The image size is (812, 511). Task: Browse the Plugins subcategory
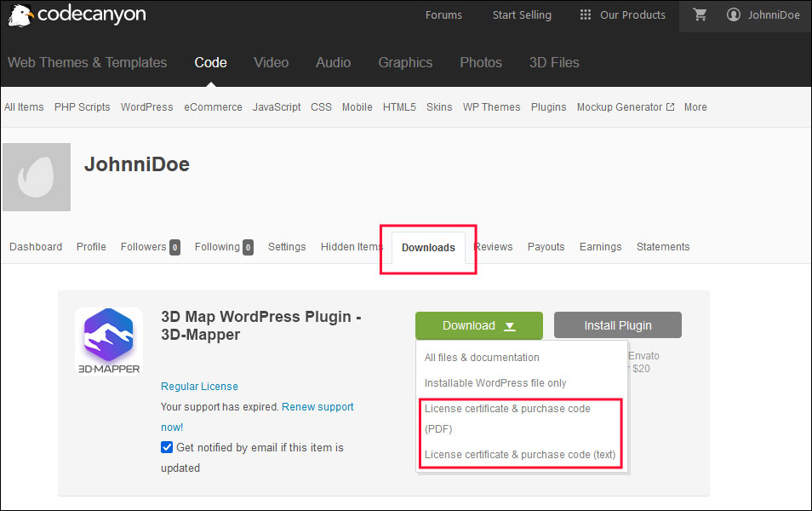click(548, 106)
